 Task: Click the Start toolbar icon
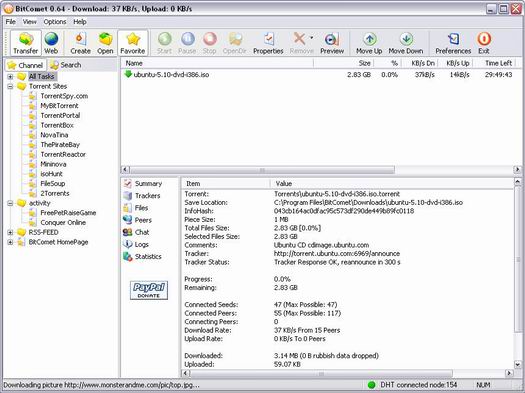pos(164,43)
